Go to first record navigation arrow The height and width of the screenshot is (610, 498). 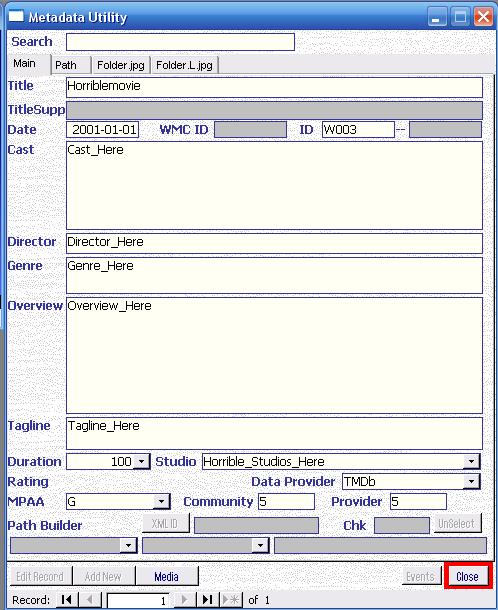pos(67,599)
